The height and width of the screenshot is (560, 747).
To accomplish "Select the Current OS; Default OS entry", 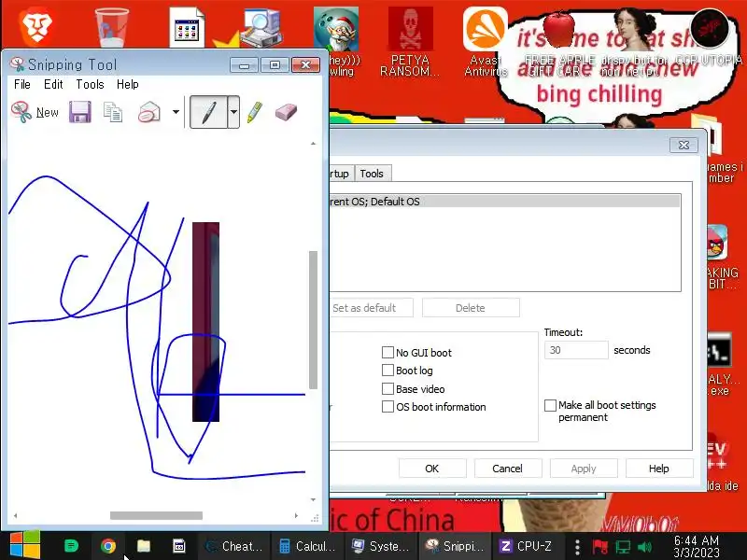I will click(505, 202).
